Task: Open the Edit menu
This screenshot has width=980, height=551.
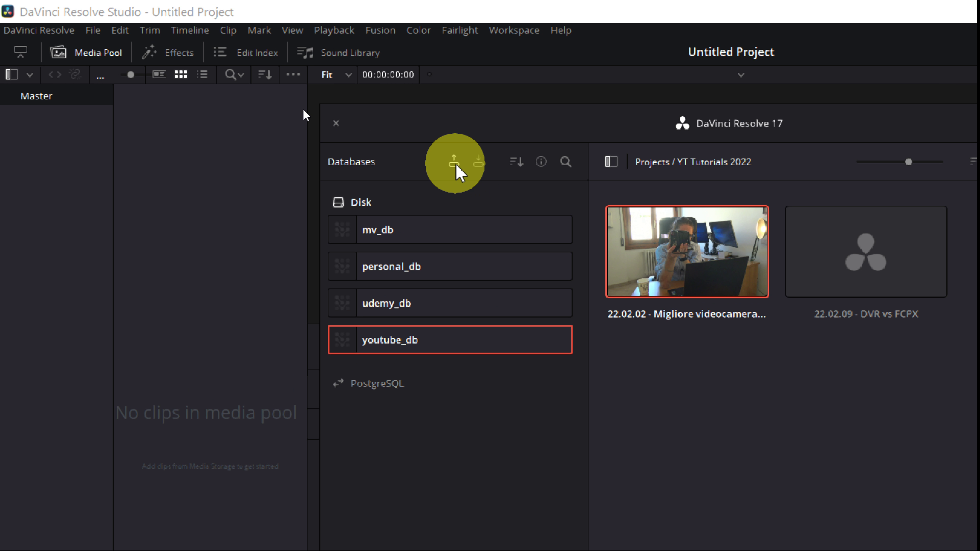Action: click(x=120, y=30)
